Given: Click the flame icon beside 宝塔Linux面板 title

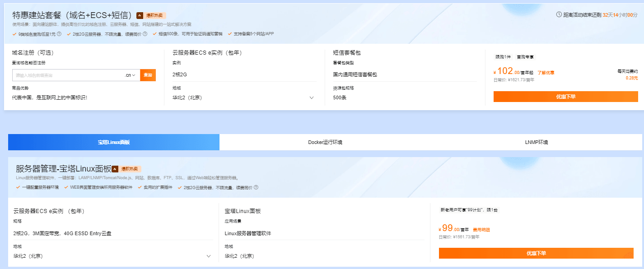Looking at the screenshot, I should click(x=115, y=169).
